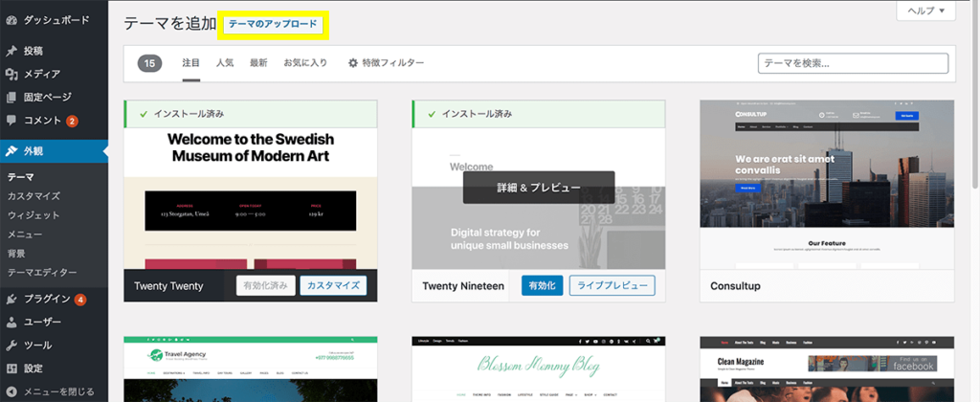Click カスタマイズ button on Twenty Twenty
980x402 pixels.
pos(333,286)
